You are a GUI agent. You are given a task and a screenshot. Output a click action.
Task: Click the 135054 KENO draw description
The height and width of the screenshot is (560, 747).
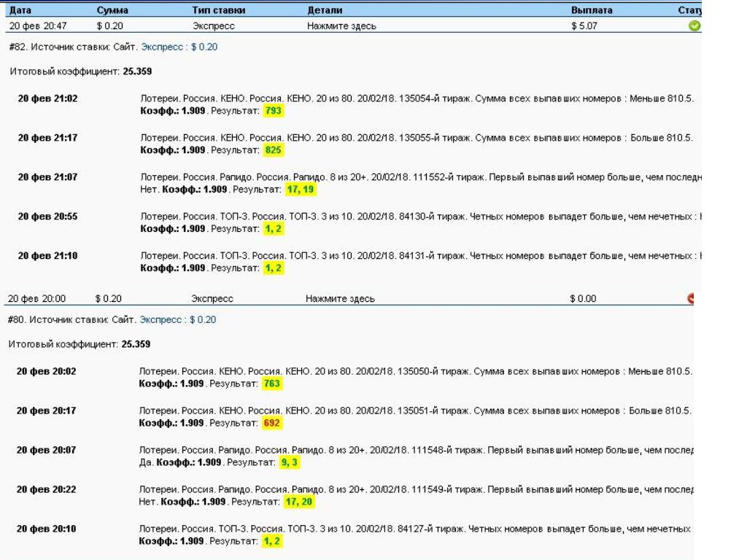(x=417, y=98)
